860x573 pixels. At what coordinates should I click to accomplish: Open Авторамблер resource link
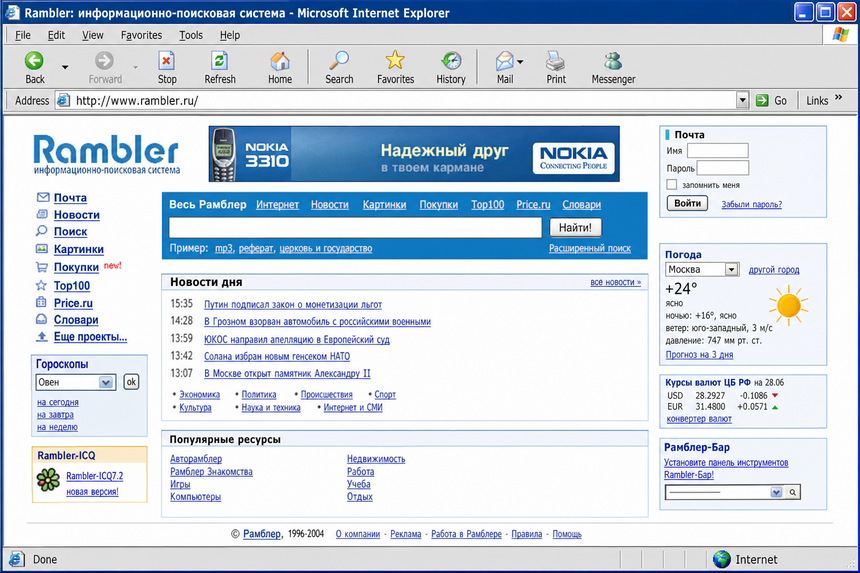[x=196, y=459]
